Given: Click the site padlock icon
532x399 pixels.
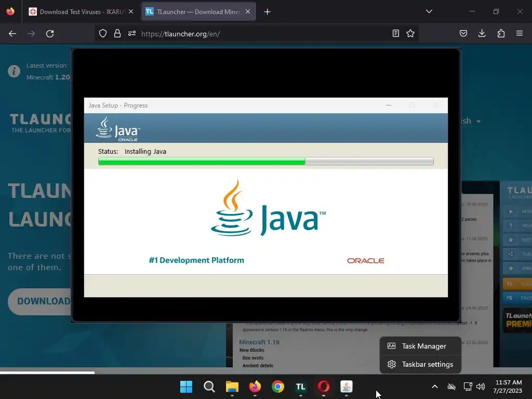Looking at the screenshot, I should [117, 33].
